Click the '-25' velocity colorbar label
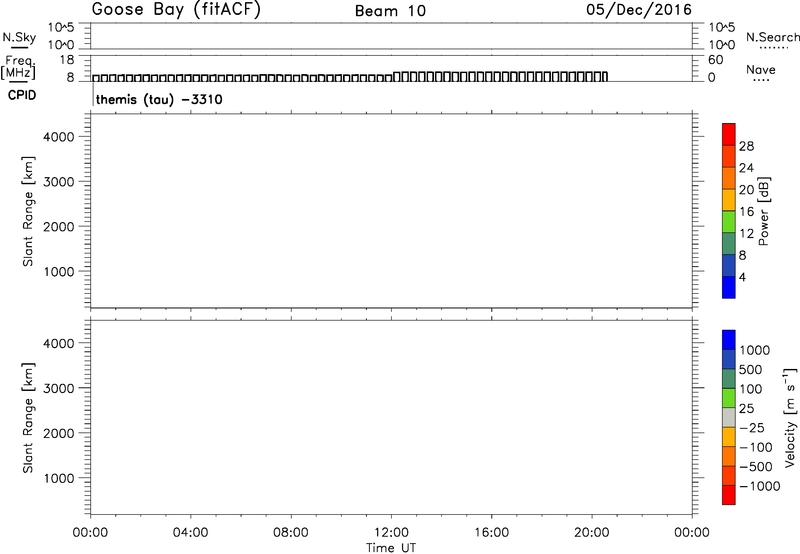800x554 pixels. pyautogui.click(x=752, y=428)
